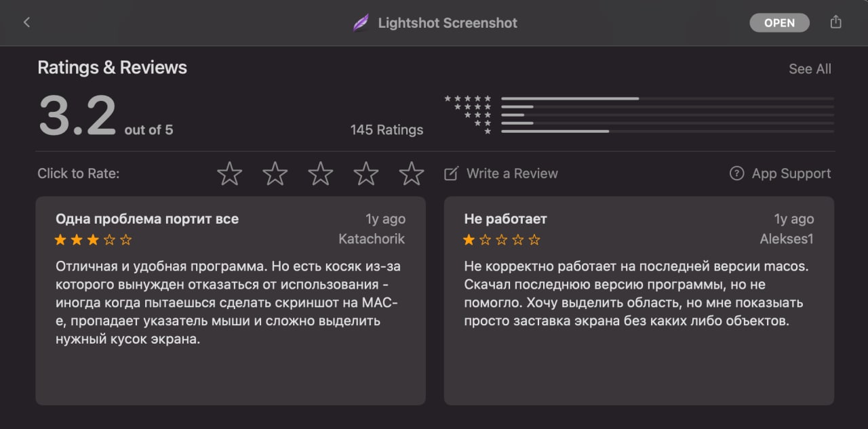Click the 145 Ratings count

tap(387, 130)
